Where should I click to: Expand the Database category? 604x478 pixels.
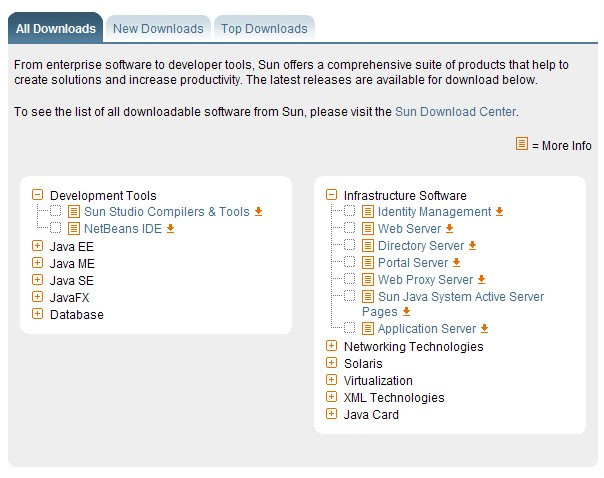(x=37, y=314)
